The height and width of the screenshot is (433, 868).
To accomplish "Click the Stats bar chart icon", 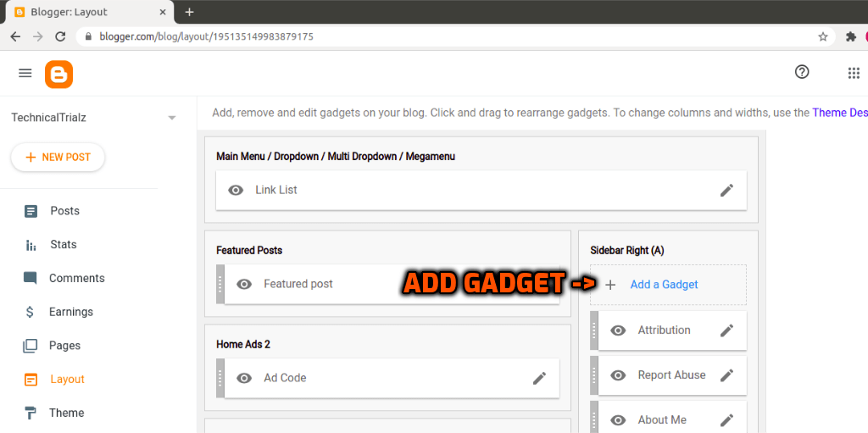I will pyautogui.click(x=31, y=245).
